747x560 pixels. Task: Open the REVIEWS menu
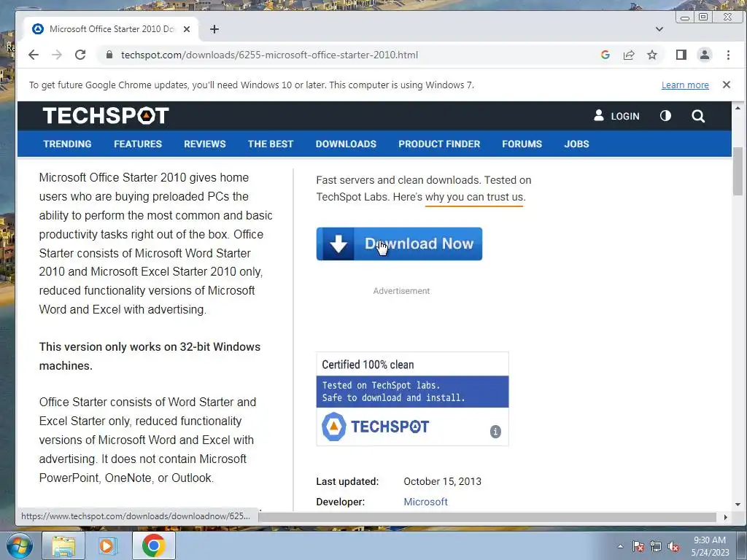coord(205,144)
